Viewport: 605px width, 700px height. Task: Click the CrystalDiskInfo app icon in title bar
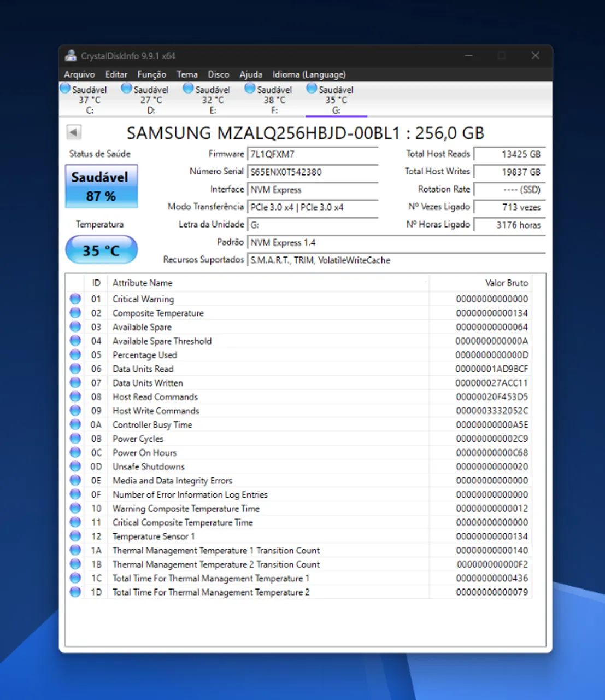71,55
